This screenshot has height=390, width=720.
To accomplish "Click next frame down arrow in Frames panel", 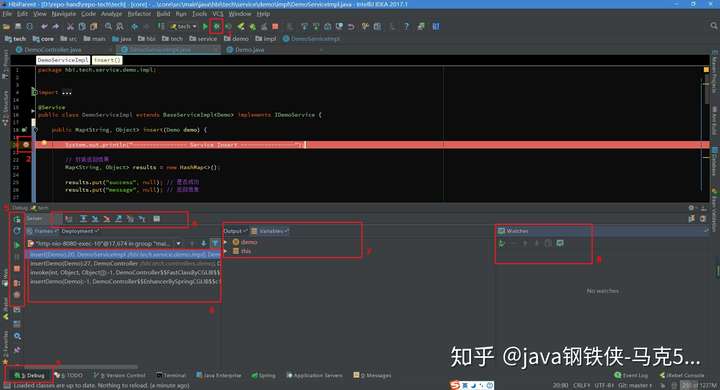I will point(203,243).
